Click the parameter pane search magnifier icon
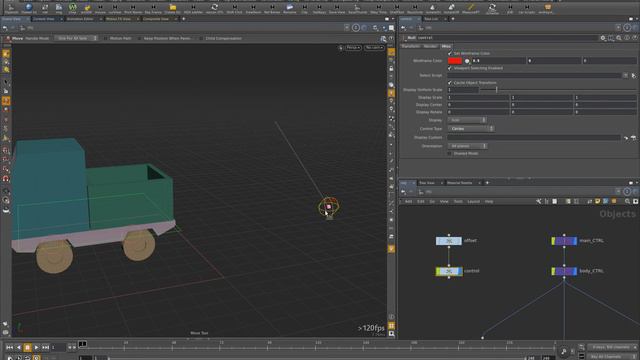 (619, 38)
